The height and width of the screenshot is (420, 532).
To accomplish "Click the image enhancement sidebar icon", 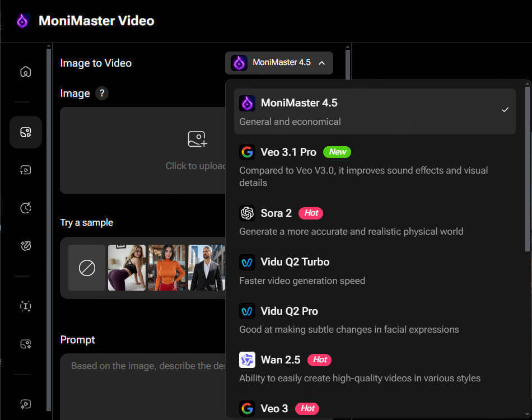I will click(25, 344).
